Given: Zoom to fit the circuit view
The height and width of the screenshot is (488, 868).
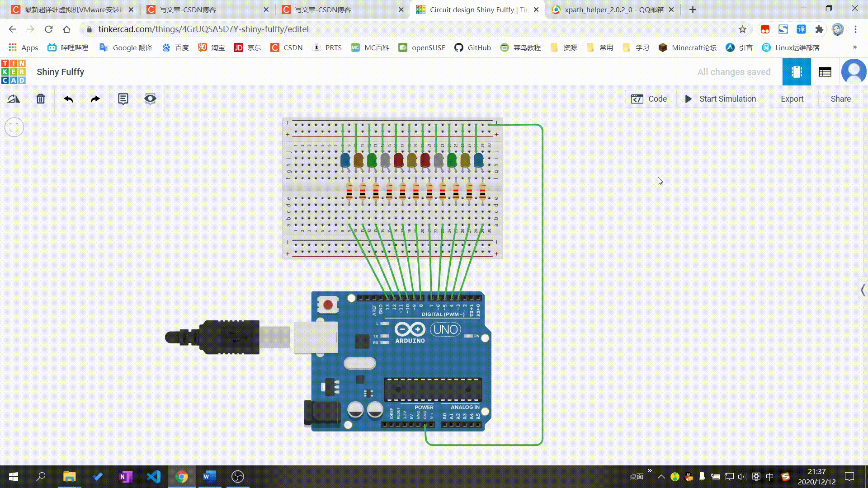Looking at the screenshot, I should coord(14,127).
